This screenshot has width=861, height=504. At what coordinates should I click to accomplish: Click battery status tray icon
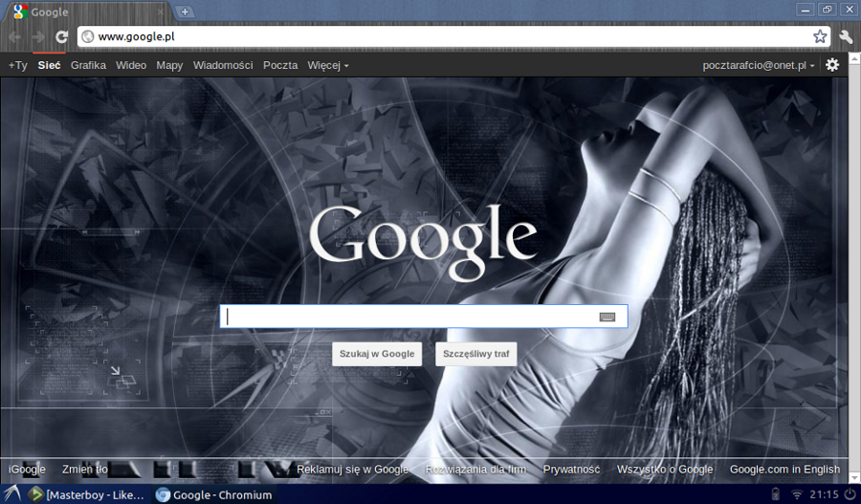pyautogui.click(x=775, y=494)
